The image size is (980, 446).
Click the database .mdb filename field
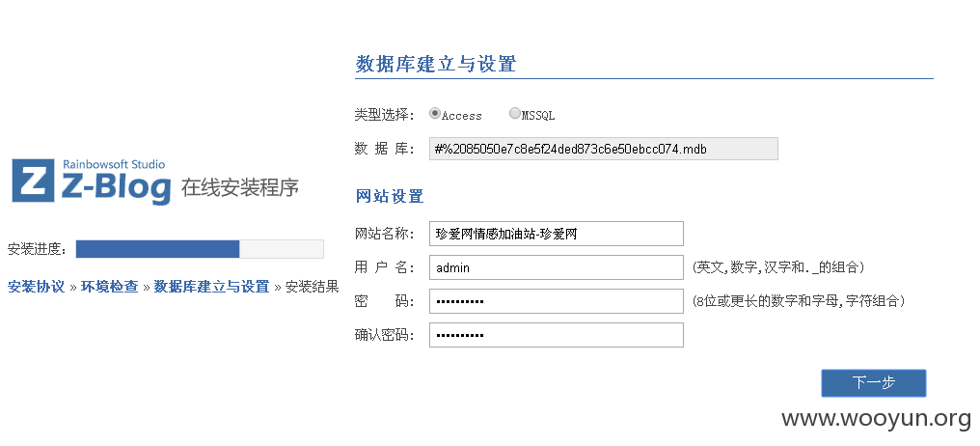pos(603,149)
